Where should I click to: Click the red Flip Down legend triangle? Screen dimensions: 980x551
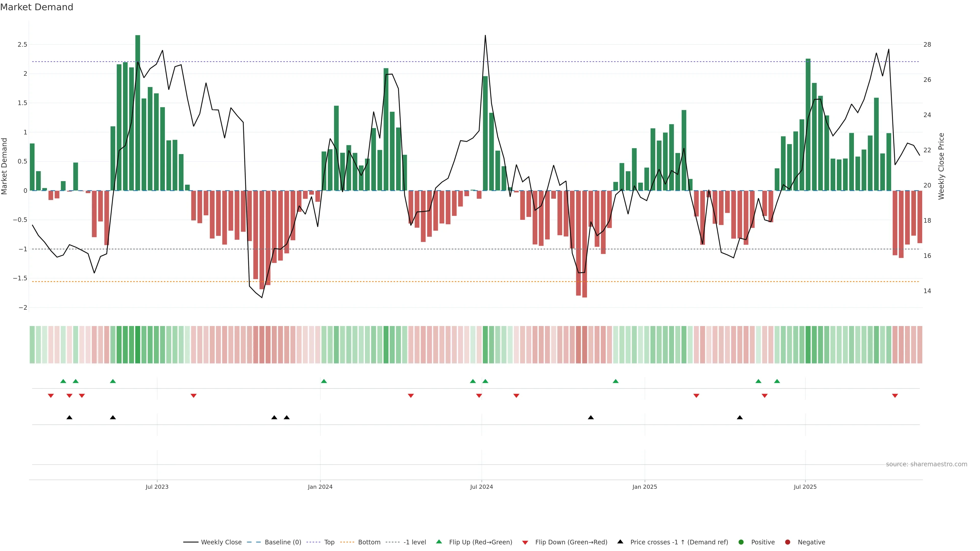525,542
